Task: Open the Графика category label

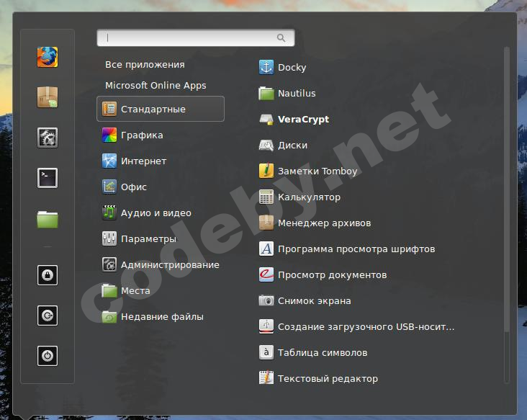Action: (142, 135)
